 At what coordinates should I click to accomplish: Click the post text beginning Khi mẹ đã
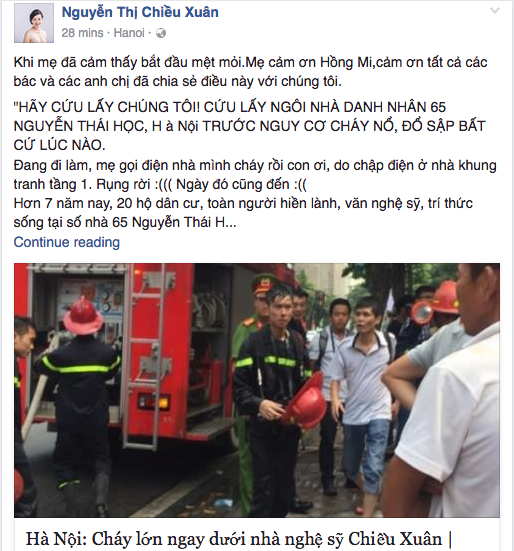(250, 72)
